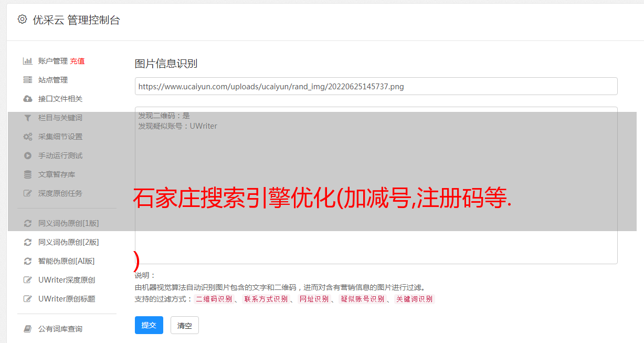
Task: Open 智能伪原创[AI版] in the sidebar
Action: click(x=66, y=261)
